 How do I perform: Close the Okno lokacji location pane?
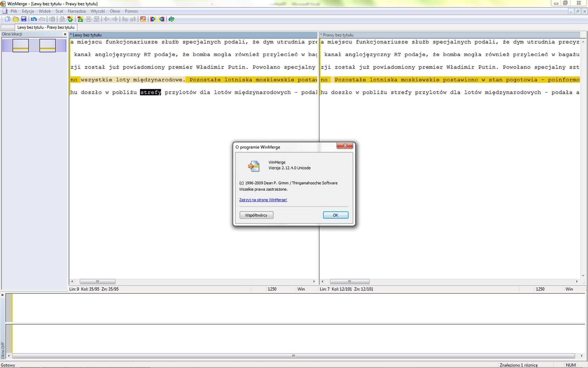tap(65, 34)
